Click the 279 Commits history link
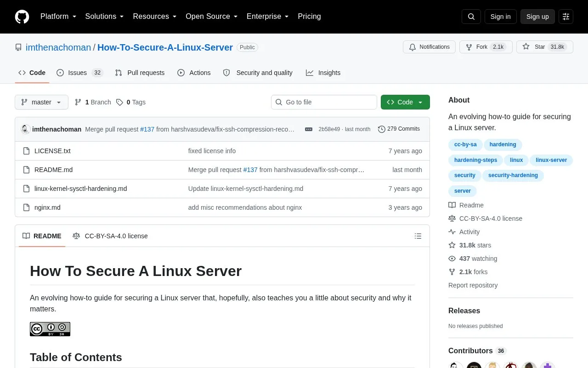This screenshot has height=368, width=588. click(399, 129)
